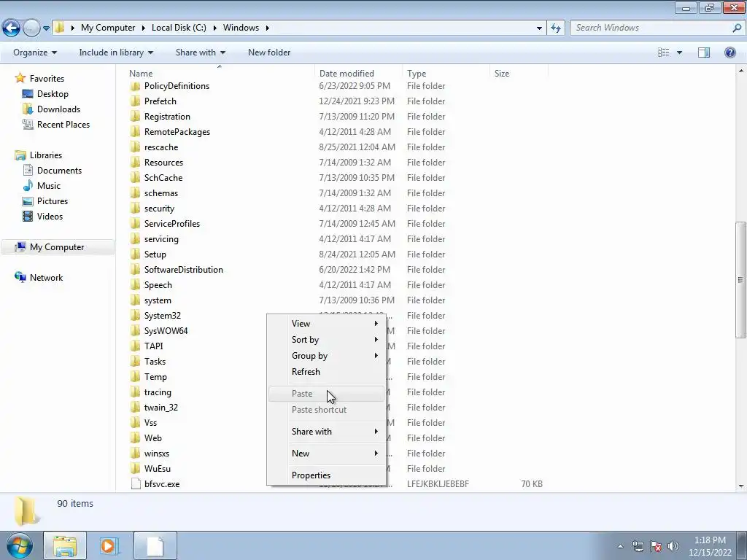This screenshot has width=747, height=560.
Task: Select the Registration folder icon
Action: tap(135, 116)
